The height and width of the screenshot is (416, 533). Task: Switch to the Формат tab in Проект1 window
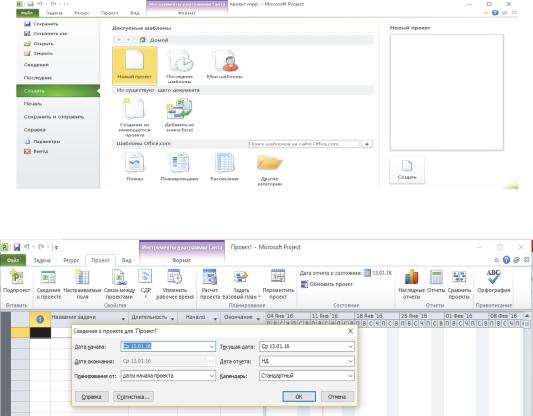[182, 260]
